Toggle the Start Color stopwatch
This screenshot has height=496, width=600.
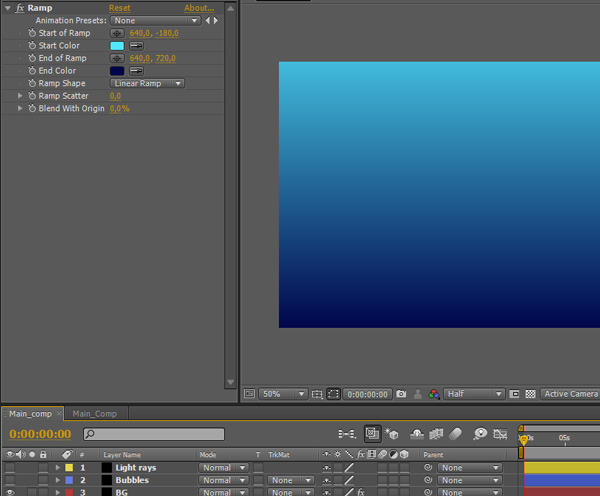[32, 46]
